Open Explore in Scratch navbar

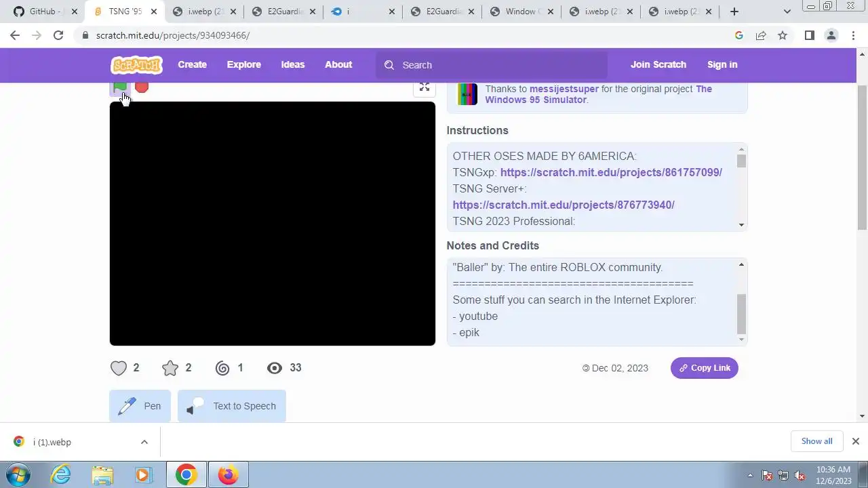(x=243, y=64)
